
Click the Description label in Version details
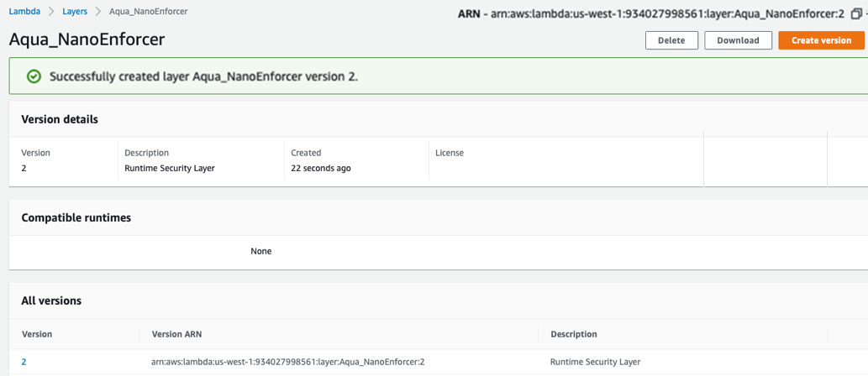(x=147, y=153)
